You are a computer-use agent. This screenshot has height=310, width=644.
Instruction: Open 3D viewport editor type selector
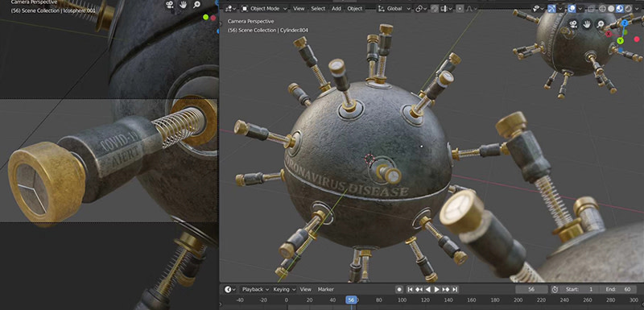tap(231, 8)
